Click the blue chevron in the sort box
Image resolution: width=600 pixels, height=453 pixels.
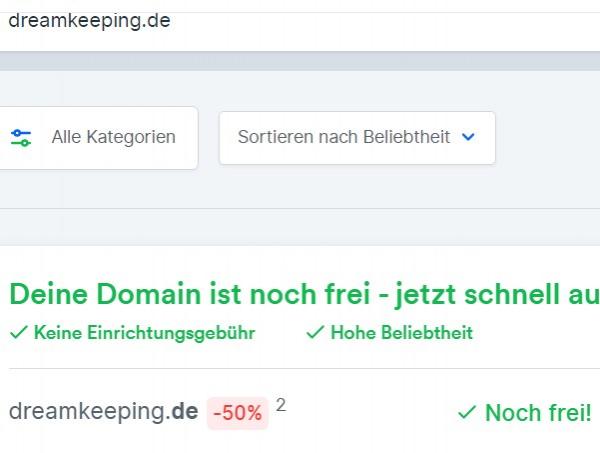pos(468,137)
